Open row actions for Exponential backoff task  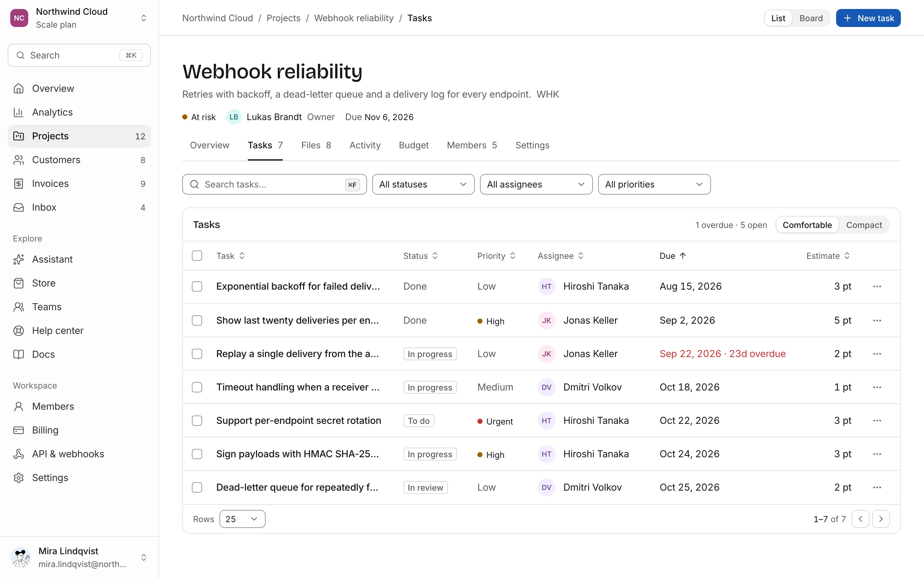(877, 286)
